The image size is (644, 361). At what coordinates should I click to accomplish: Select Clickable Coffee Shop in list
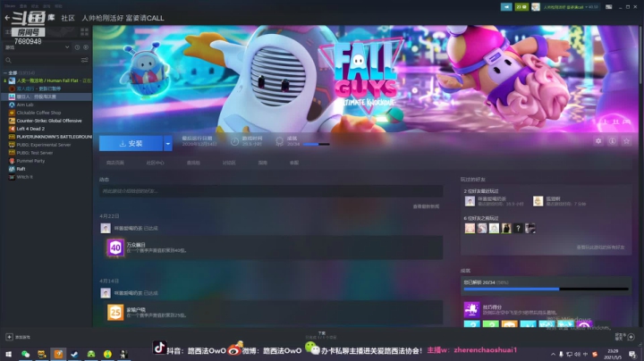[x=47, y=113]
